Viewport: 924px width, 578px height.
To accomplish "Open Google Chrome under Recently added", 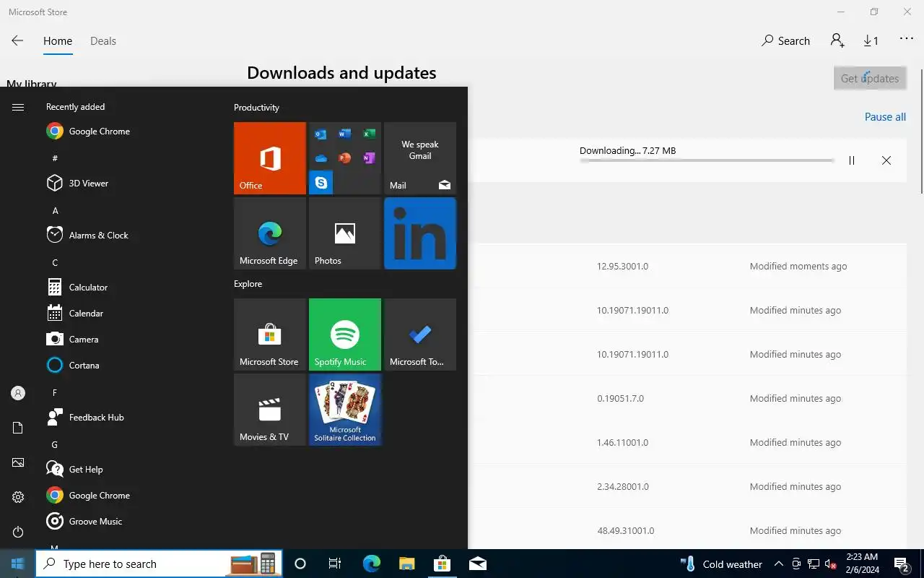I will (115, 131).
